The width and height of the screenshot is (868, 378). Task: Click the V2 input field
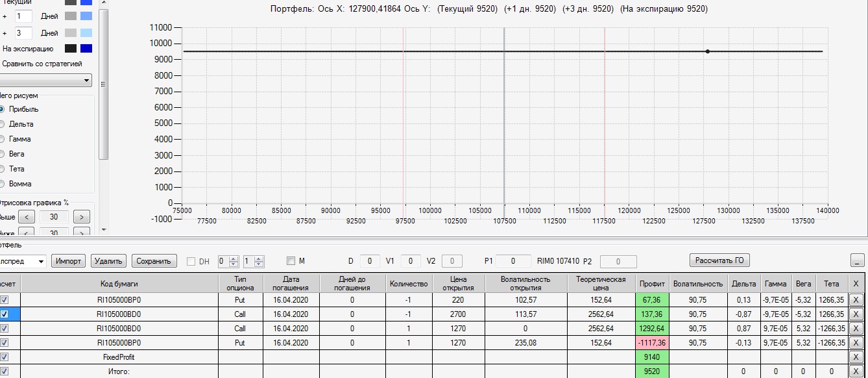[x=452, y=261]
